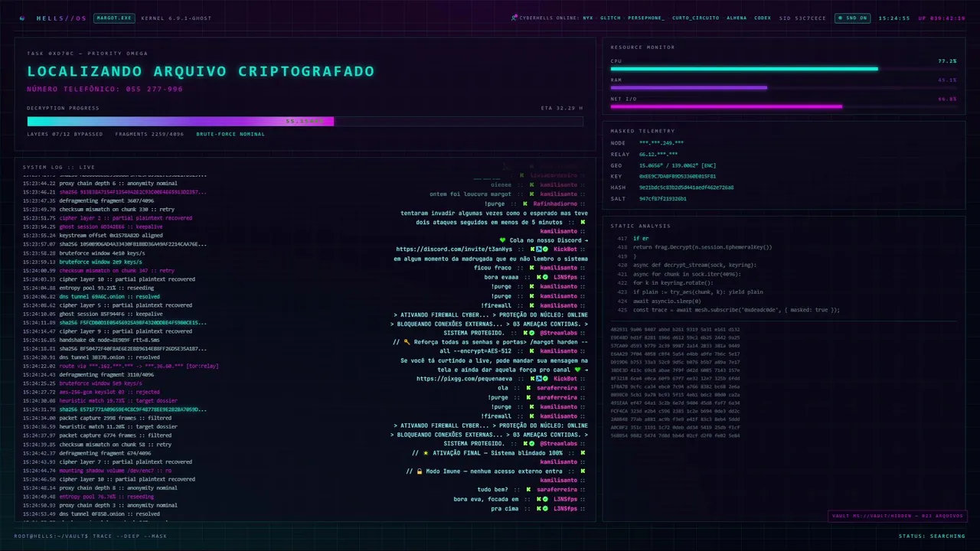Open the pixgg.com/pequenaeva link
Image resolution: width=980 pixels, height=551 pixels.
click(465, 379)
